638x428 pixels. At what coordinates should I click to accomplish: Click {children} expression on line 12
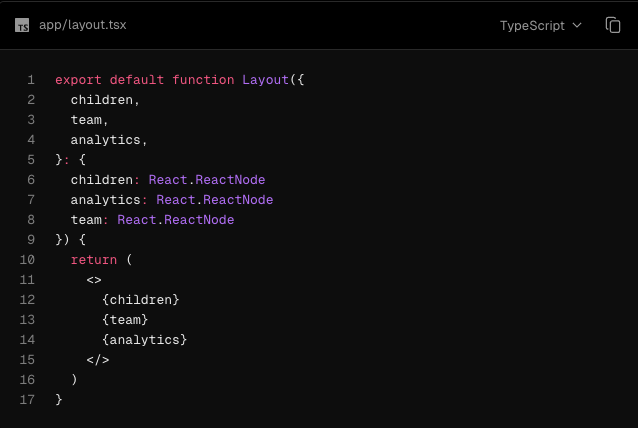coord(140,300)
